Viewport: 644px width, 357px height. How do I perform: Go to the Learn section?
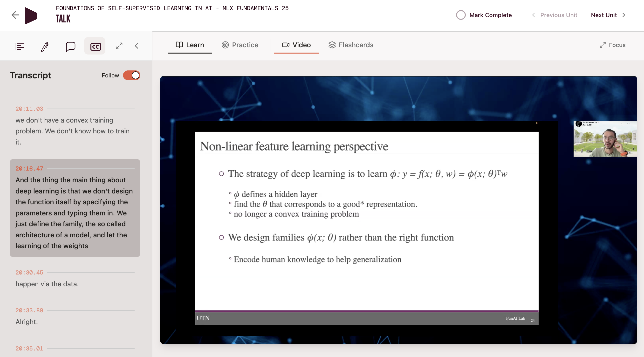coord(190,45)
